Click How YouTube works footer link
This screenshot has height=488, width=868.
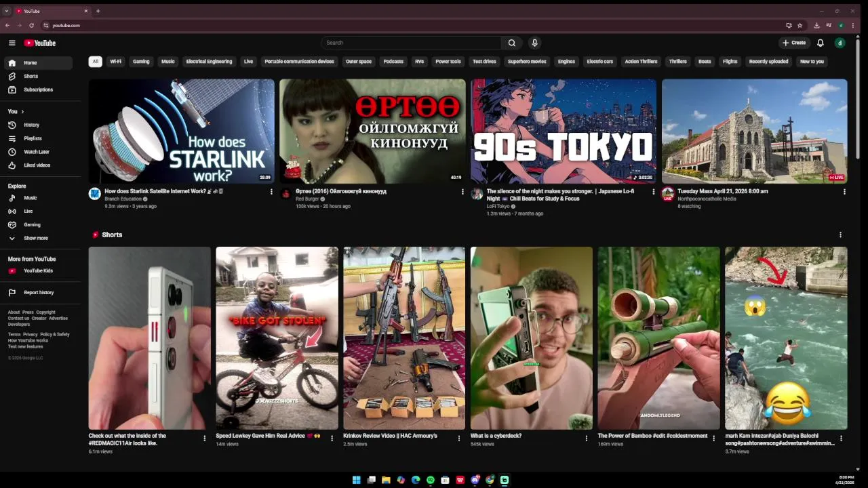click(x=28, y=340)
